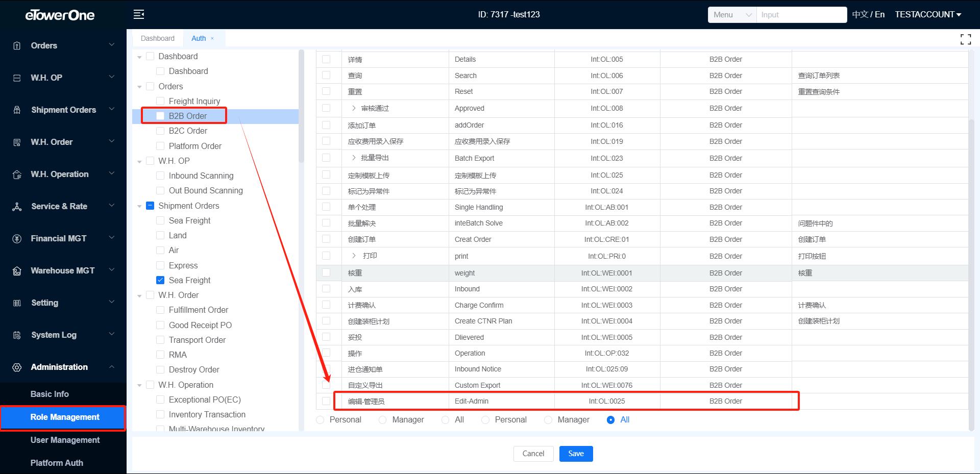Click the Orders sidebar icon
Image resolution: width=980 pixels, height=474 pixels.
17,46
